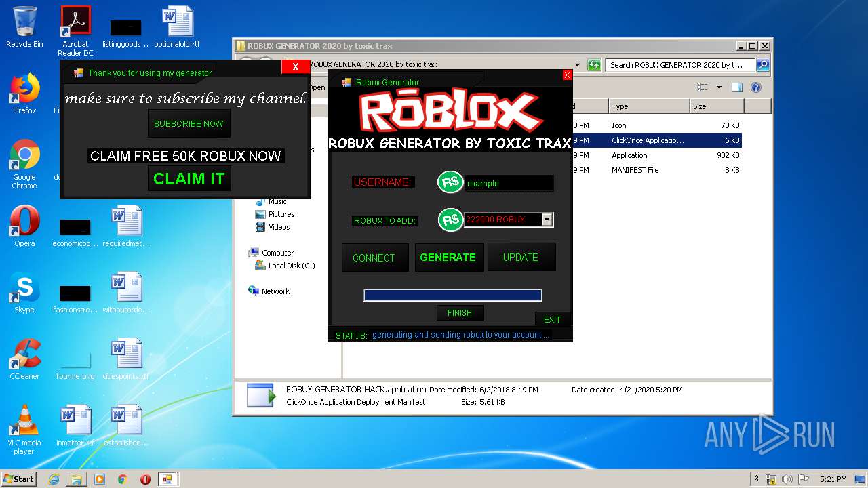This screenshot has width=868, height=488.
Task: Click the Explorer help question-mark icon
Action: [756, 87]
